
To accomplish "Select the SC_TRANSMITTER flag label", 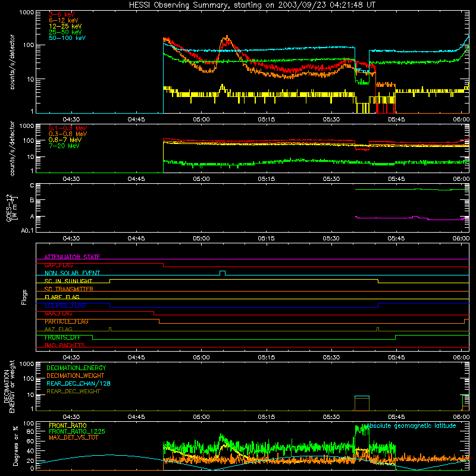I will click(69, 289).
